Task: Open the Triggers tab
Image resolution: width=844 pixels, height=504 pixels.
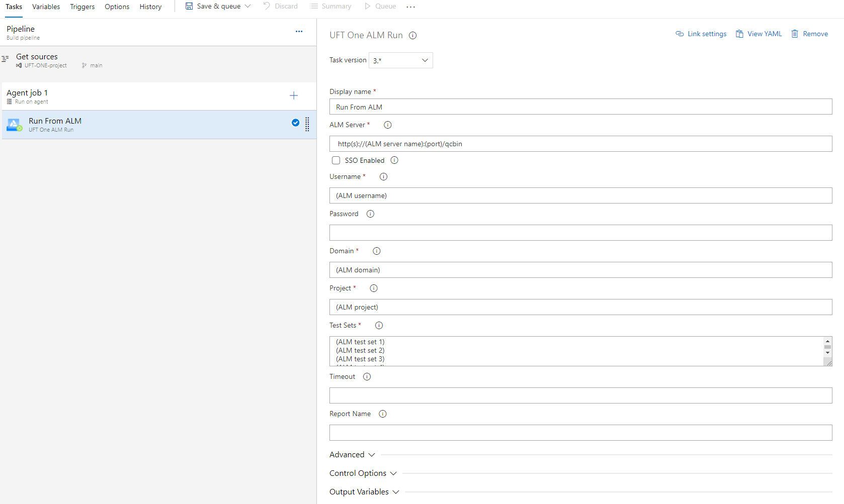Action: click(82, 7)
